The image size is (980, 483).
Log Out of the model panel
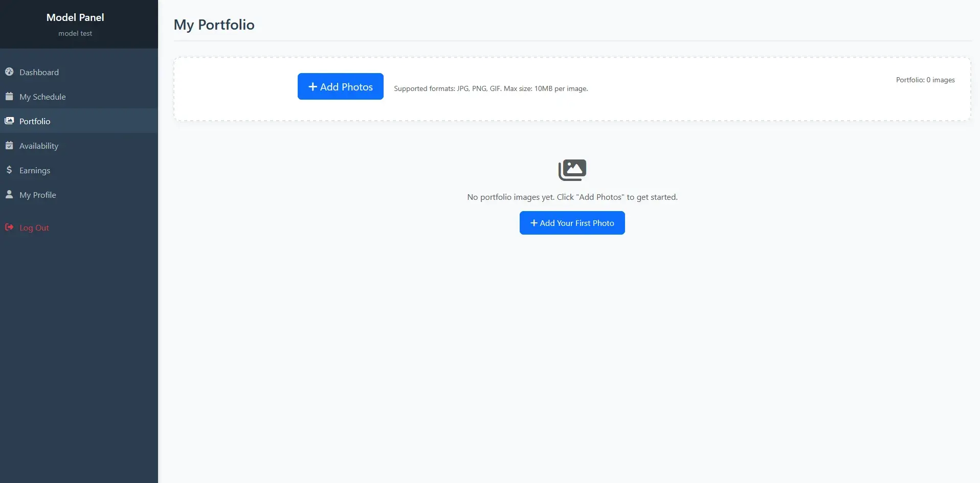(34, 228)
